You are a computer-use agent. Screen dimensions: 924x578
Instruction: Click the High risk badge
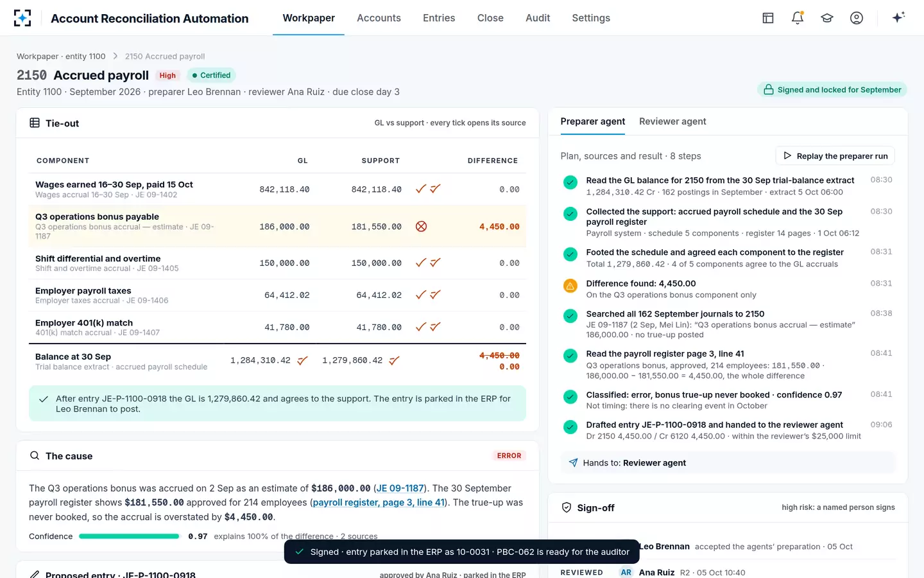pos(167,75)
